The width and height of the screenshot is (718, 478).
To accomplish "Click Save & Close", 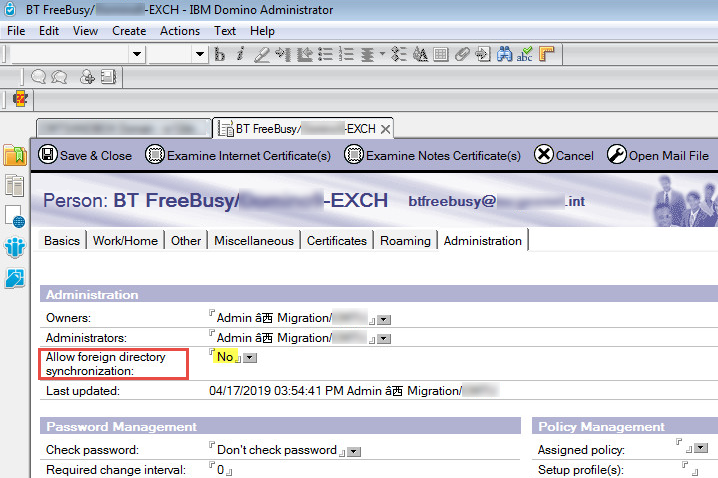I will (x=85, y=155).
